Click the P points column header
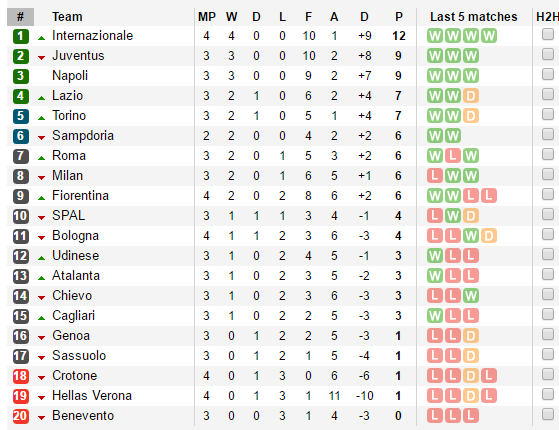This screenshot has width=559, height=430. click(x=399, y=17)
